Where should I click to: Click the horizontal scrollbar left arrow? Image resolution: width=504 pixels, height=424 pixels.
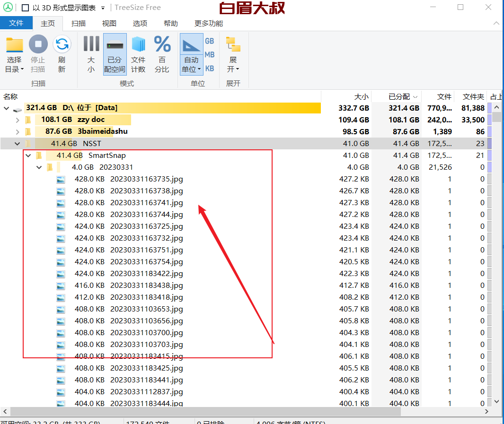click(5, 412)
